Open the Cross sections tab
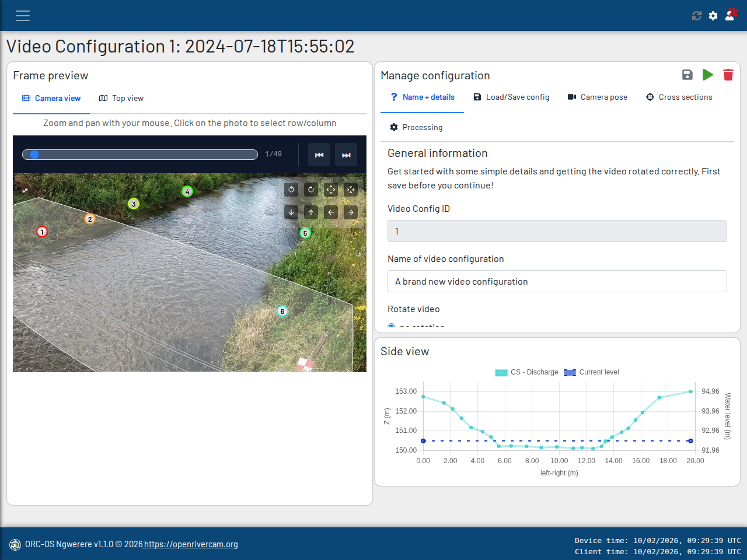747x560 pixels. [679, 97]
